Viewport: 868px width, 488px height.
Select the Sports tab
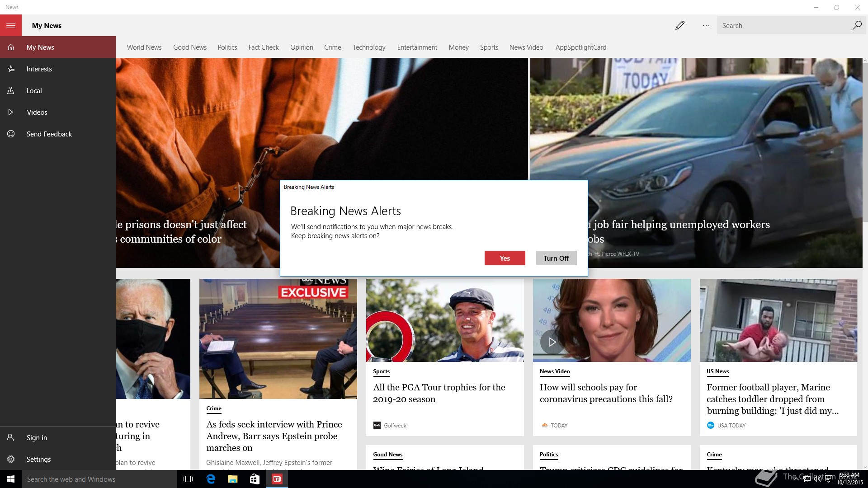(489, 47)
